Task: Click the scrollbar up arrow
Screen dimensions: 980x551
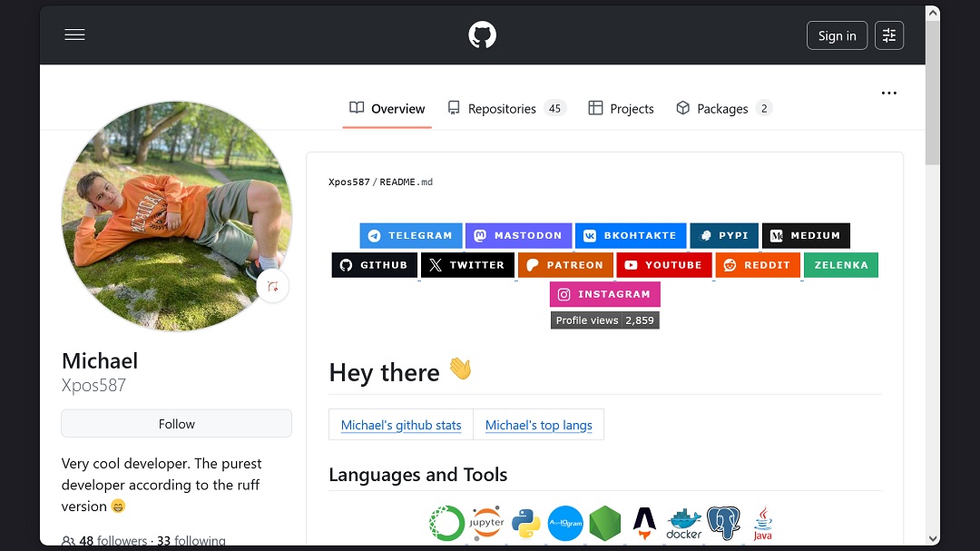Action: [x=933, y=13]
